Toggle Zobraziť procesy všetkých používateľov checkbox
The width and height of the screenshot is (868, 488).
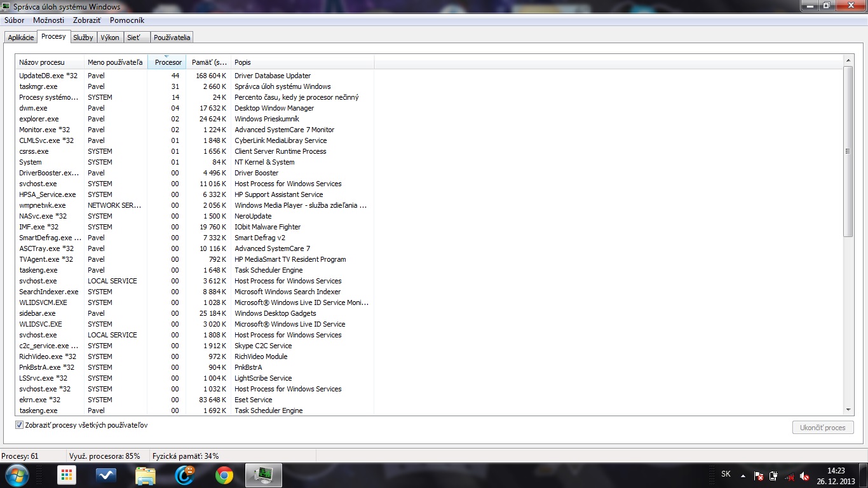(20, 425)
